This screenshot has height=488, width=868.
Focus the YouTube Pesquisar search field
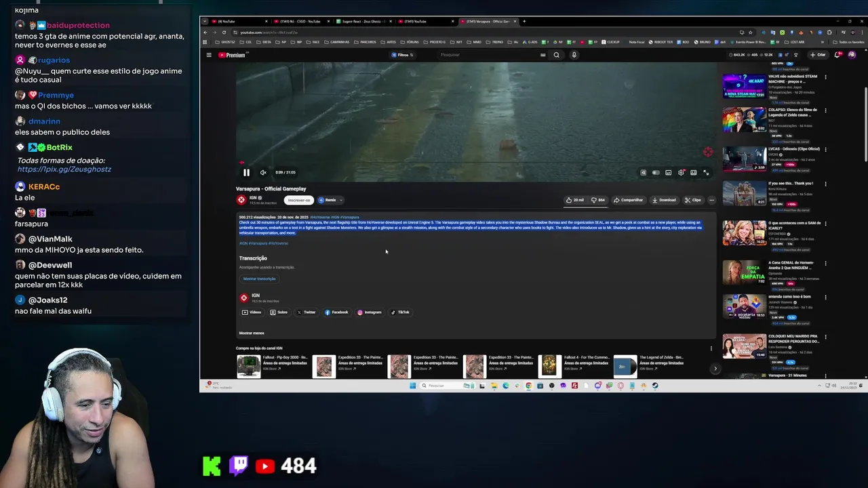(x=488, y=55)
